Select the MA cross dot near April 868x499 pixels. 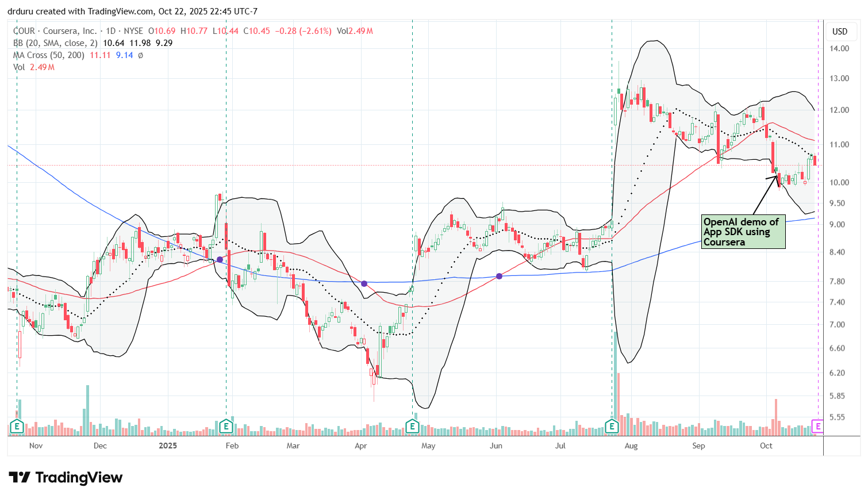tap(364, 284)
